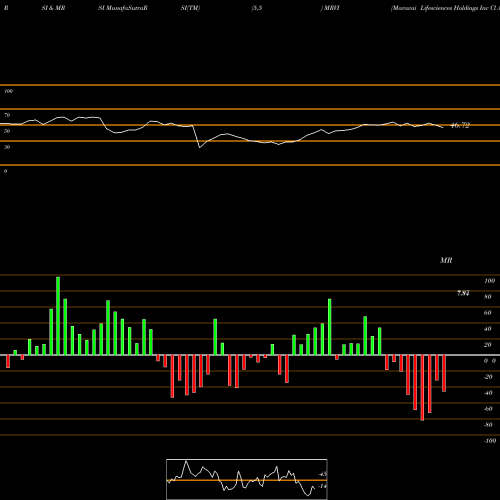
Task: Click the 45 value in mini chart
Action: point(323,474)
